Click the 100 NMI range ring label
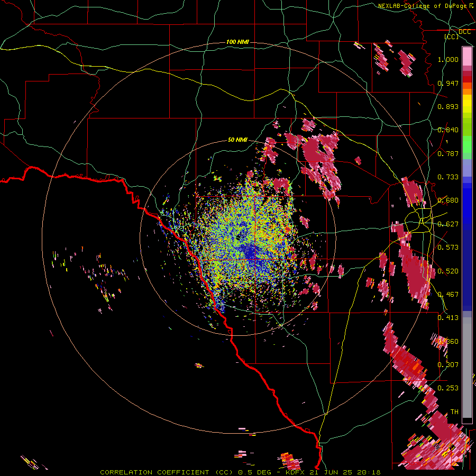 (237, 42)
